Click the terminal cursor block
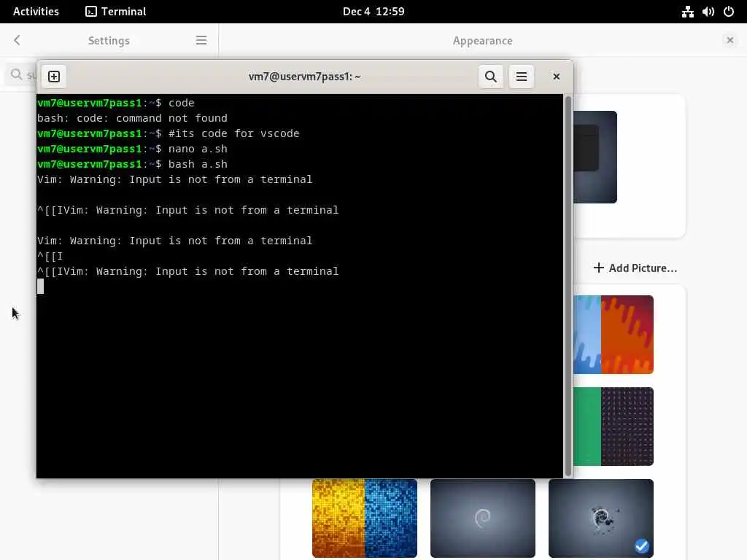The image size is (747, 560). [x=41, y=286]
